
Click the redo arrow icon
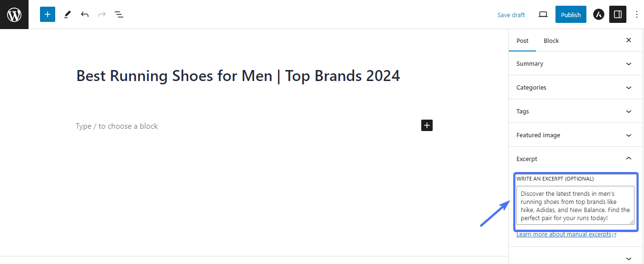(x=101, y=14)
